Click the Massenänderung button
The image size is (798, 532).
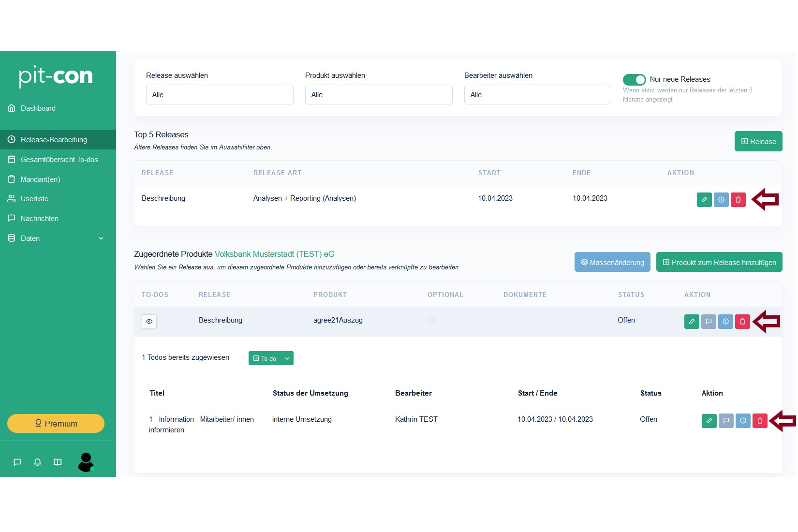(612, 262)
